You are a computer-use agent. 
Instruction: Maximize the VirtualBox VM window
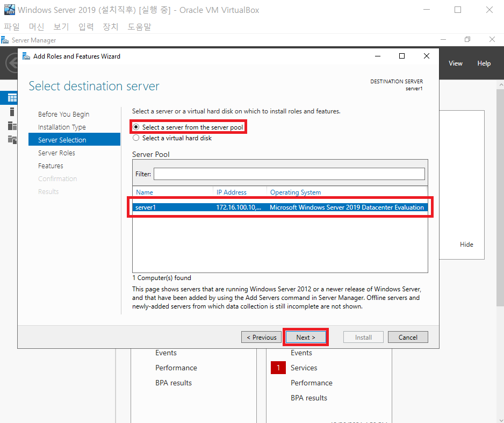click(458, 10)
